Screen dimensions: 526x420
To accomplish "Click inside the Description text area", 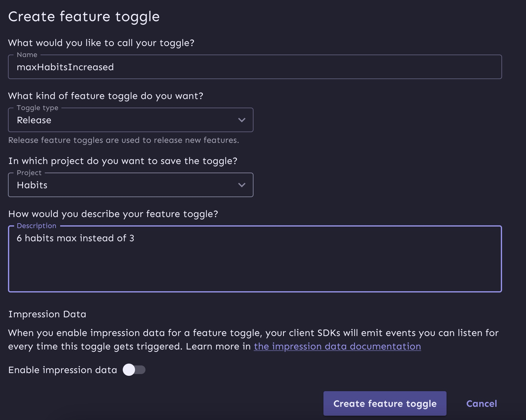I will pyautogui.click(x=215, y=258).
